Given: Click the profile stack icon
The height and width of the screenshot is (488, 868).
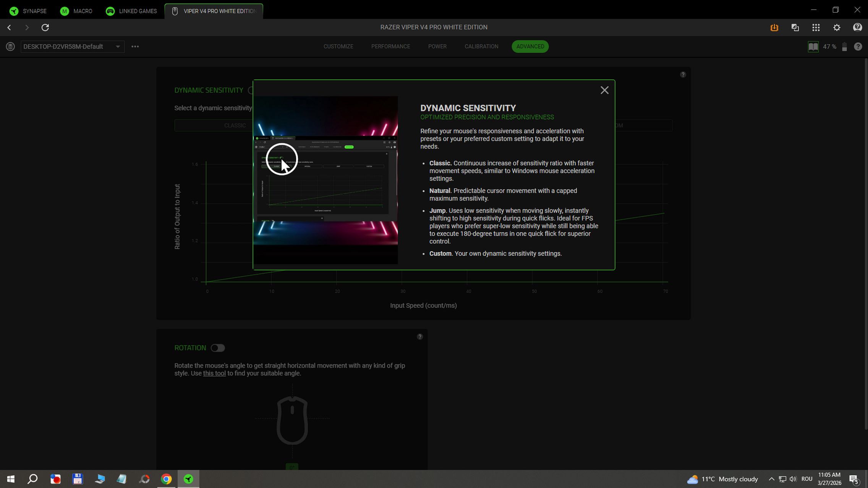Looking at the screenshot, I should point(10,47).
